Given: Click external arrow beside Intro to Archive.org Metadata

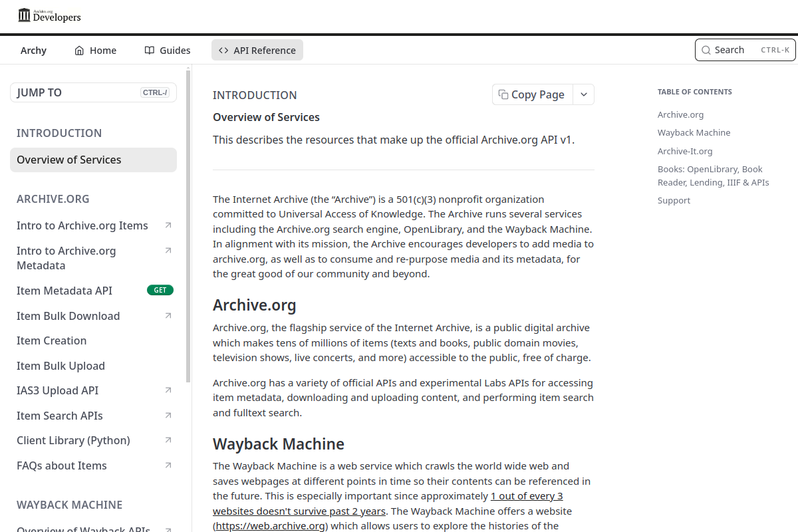Looking at the screenshot, I should (168, 251).
